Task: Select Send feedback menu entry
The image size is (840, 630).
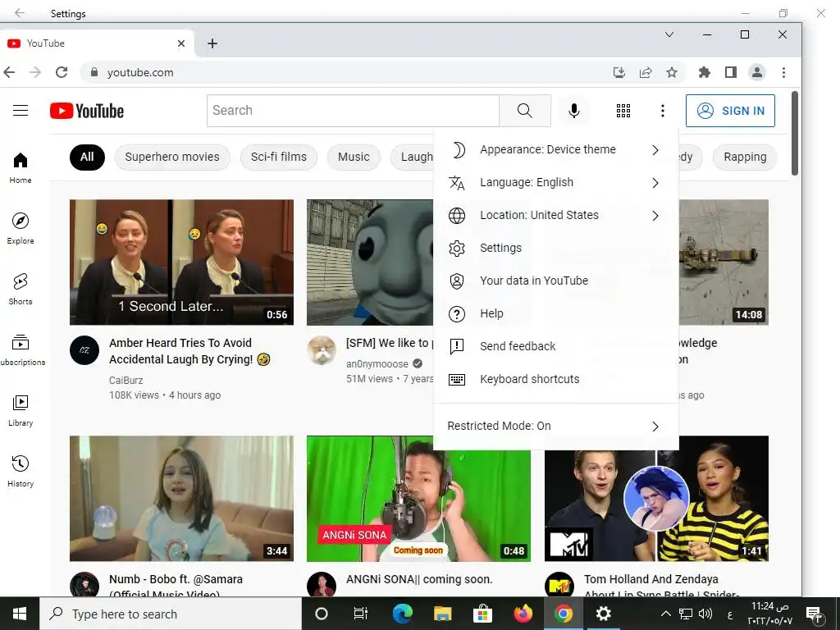Action: [x=556, y=347]
